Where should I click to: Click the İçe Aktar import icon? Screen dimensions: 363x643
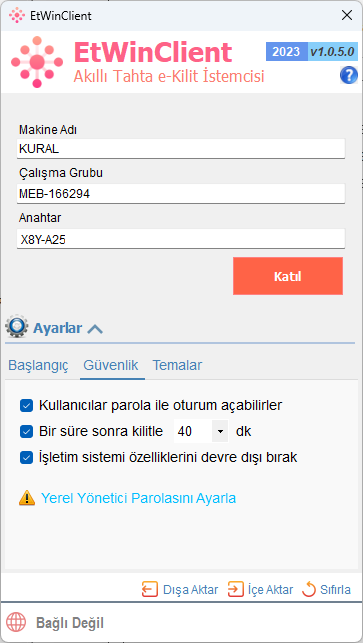(x=235, y=589)
